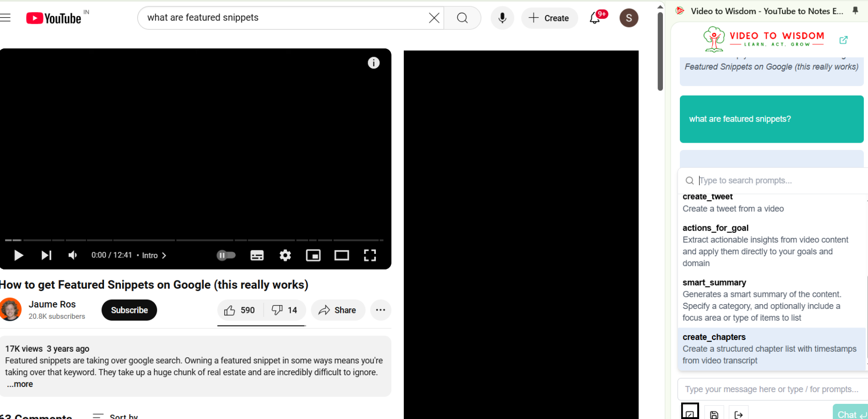The width and height of the screenshot is (868, 419).
Task: Click the extension favicon in side panel header
Action: click(x=680, y=11)
